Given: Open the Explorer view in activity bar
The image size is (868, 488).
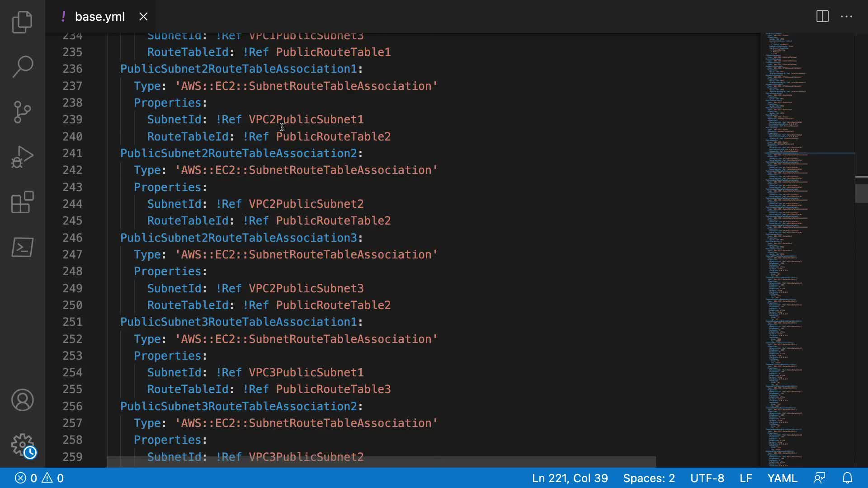Looking at the screenshot, I should click(22, 22).
